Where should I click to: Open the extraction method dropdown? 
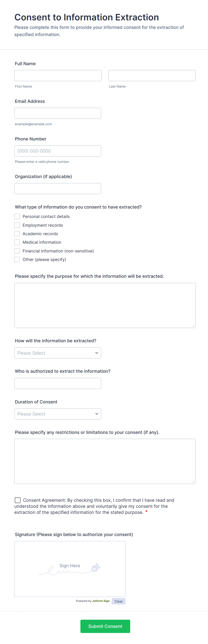coord(58,353)
